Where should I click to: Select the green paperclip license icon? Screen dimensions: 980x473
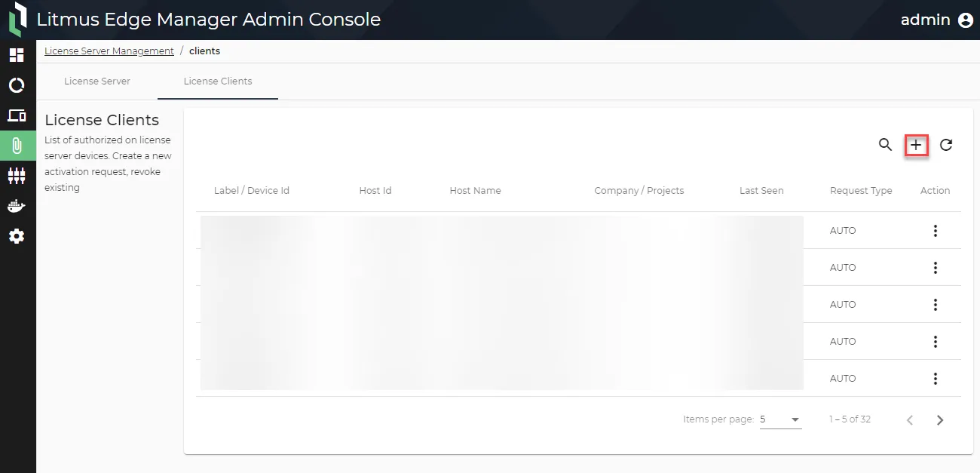(x=17, y=146)
